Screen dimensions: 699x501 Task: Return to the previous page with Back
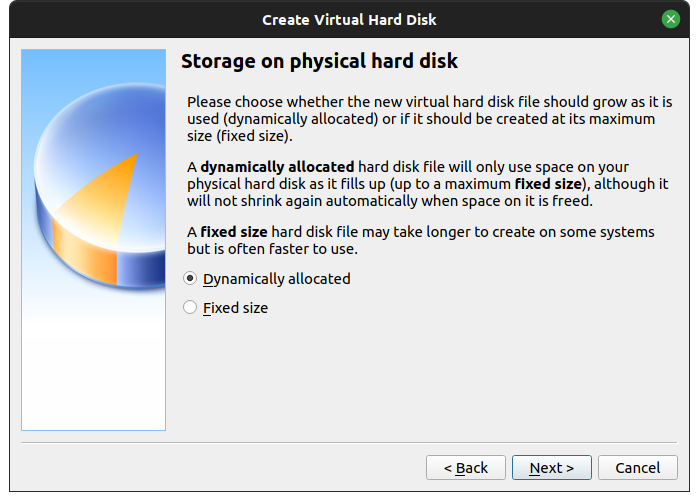(x=465, y=468)
